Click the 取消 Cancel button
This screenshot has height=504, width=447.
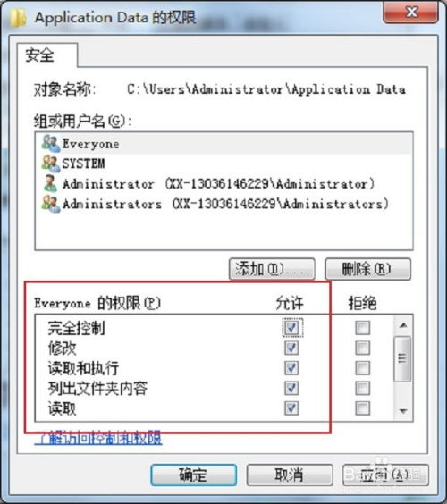click(x=289, y=475)
